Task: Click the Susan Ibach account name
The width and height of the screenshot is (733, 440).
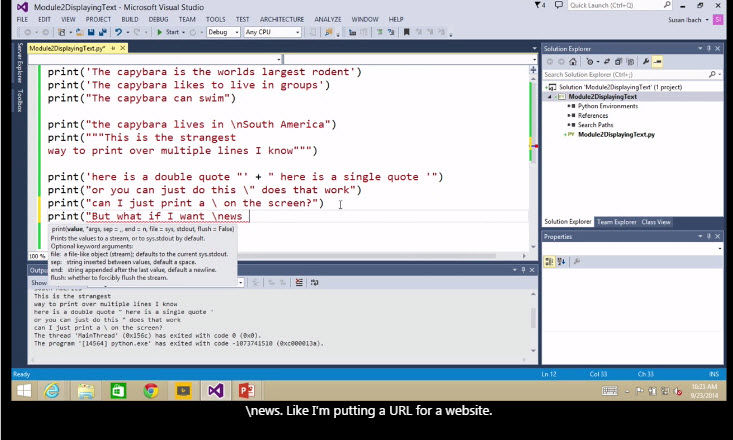Action: pos(684,19)
